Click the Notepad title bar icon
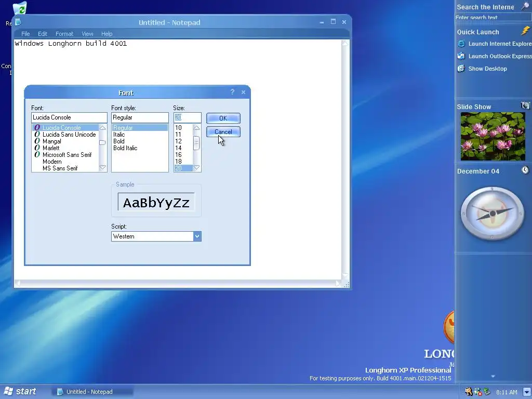The image size is (532, 399). pos(18,22)
